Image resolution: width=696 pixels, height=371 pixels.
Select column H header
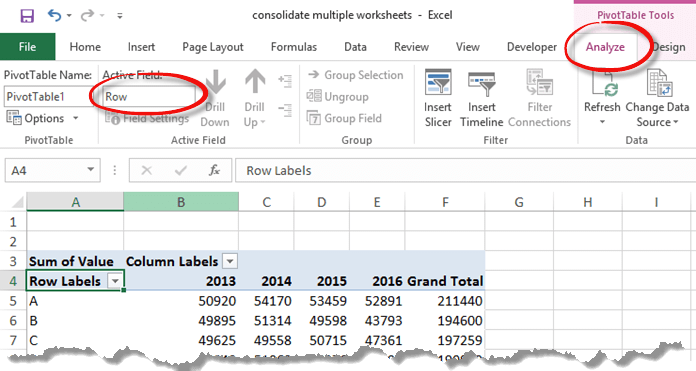point(587,202)
